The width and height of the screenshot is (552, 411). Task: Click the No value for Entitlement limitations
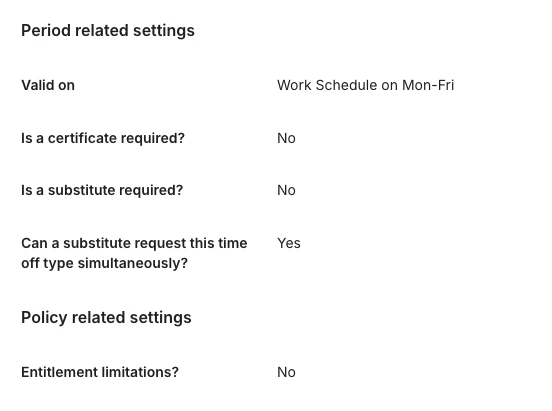coord(286,372)
